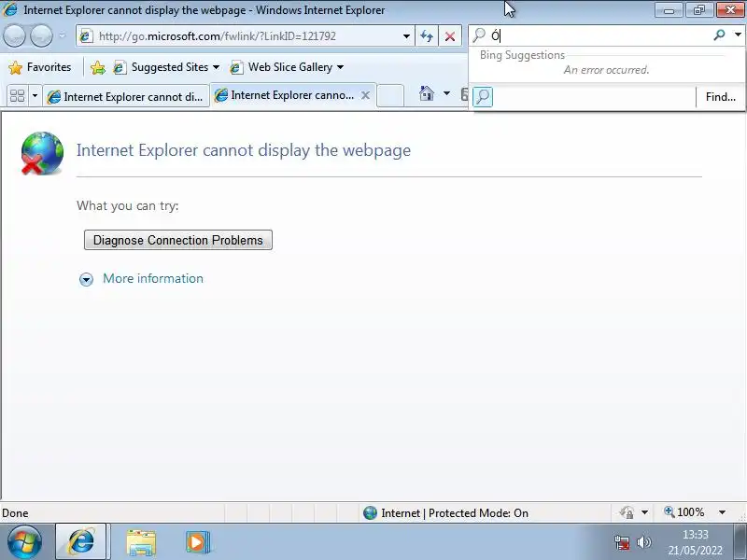Image resolution: width=747 pixels, height=560 pixels.
Task: Click the network status tray icon
Action: [x=622, y=542]
